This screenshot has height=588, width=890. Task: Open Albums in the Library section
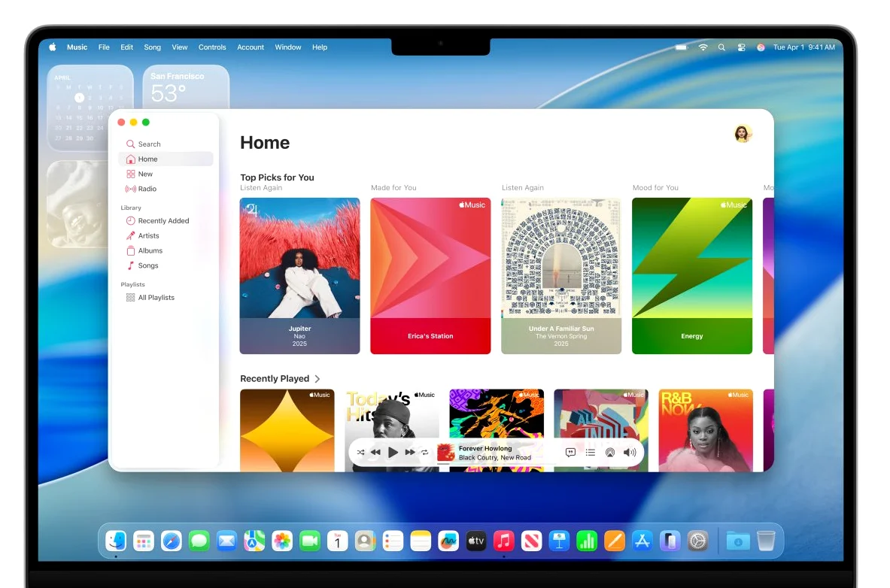pyautogui.click(x=149, y=250)
